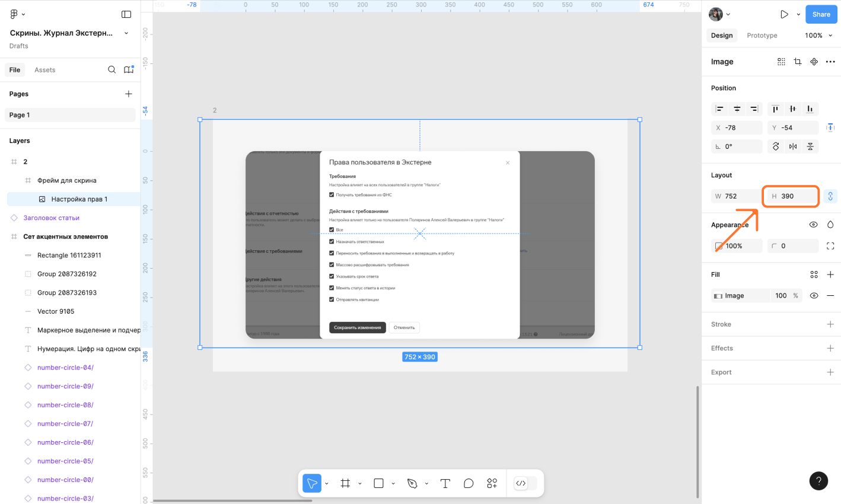Select the Rectangle shape tool
The height and width of the screenshot is (504, 841).
pyautogui.click(x=378, y=483)
